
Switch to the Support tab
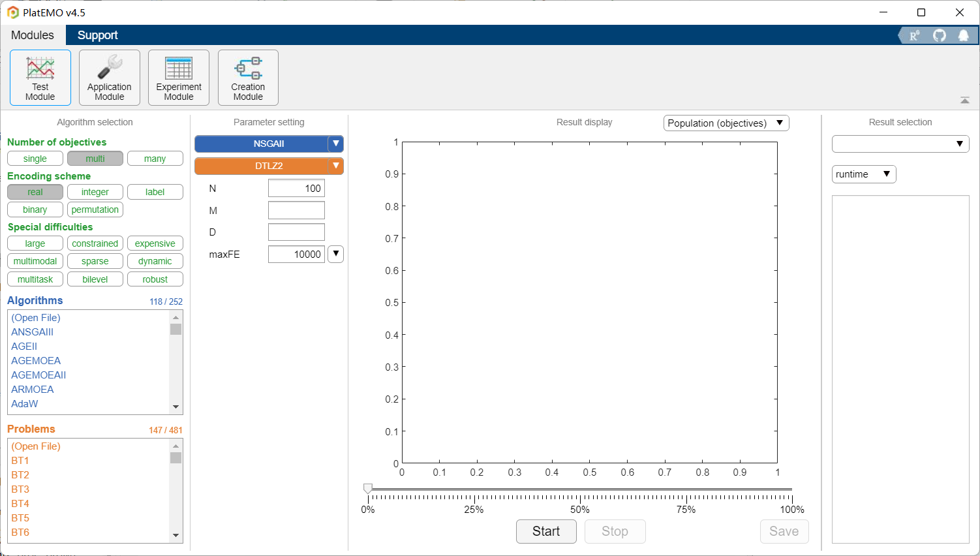pos(98,35)
